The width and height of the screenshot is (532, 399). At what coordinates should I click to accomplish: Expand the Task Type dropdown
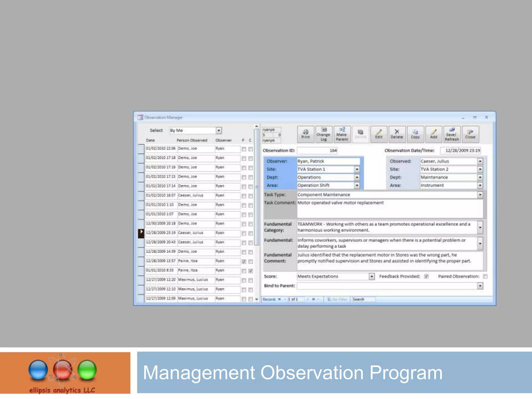point(480,195)
